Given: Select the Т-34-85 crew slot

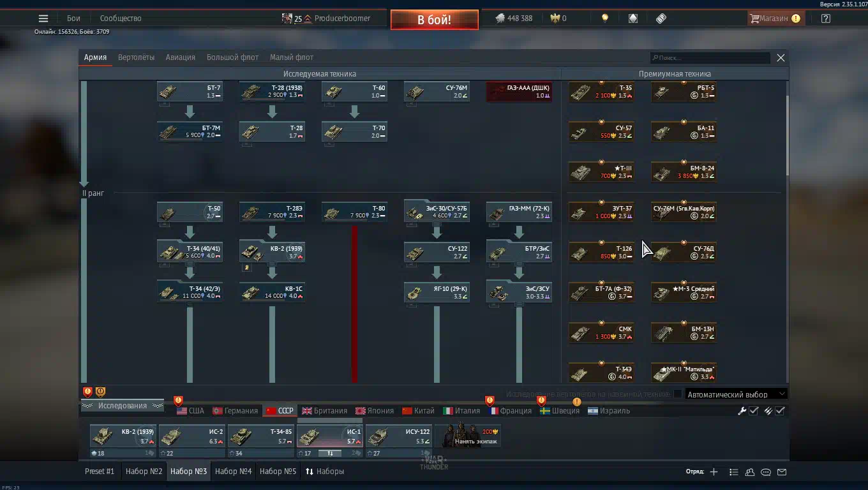Looking at the screenshot, I should tap(261, 441).
